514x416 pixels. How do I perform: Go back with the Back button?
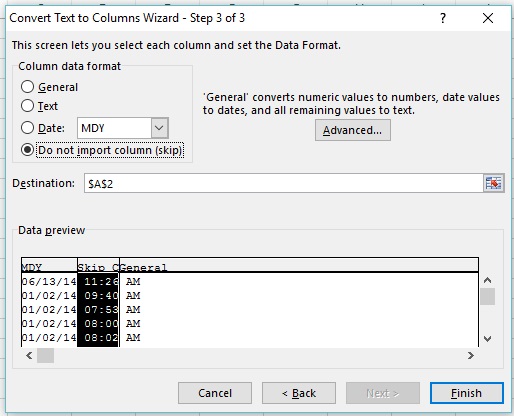pos(299,393)
